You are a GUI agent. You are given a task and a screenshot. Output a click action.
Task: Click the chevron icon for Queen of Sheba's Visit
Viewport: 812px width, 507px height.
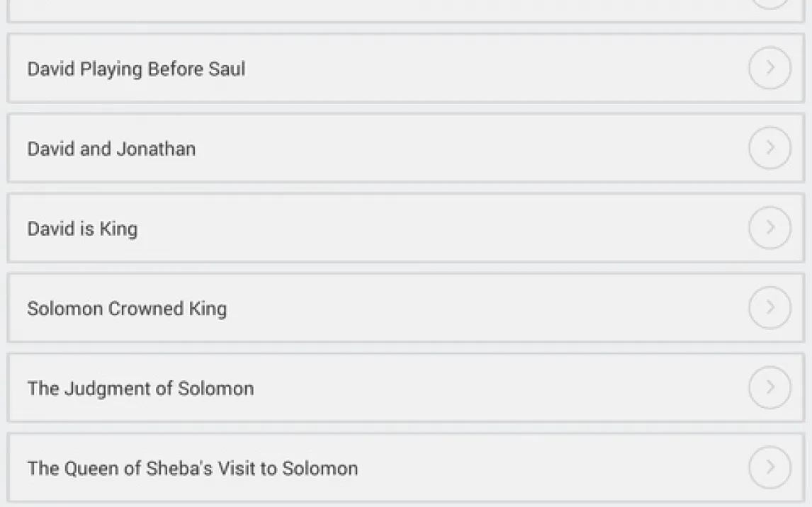pyautogui.click(x=769, y=468)
